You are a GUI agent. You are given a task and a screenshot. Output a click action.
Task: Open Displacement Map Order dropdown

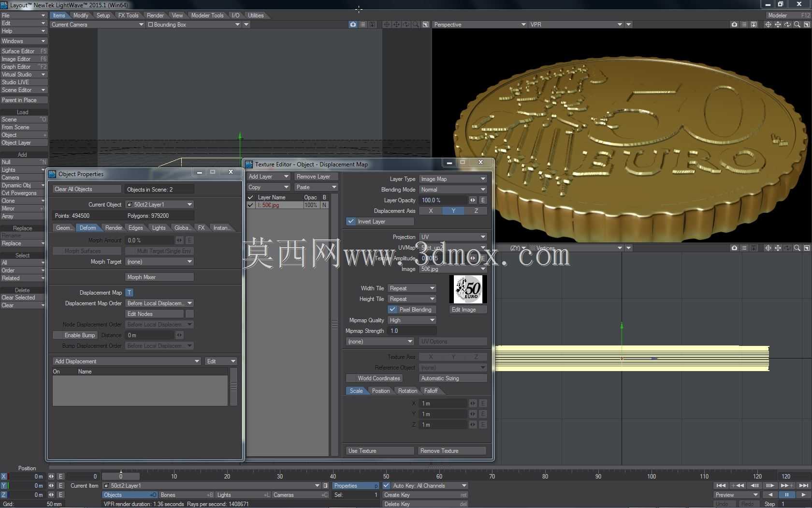coord(159,303)
